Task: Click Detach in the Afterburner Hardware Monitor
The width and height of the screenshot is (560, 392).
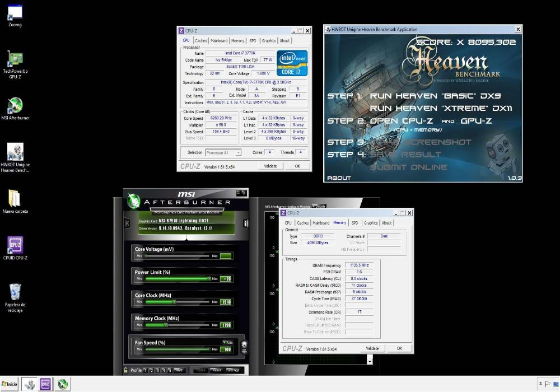Action: [x=319, y=206]
